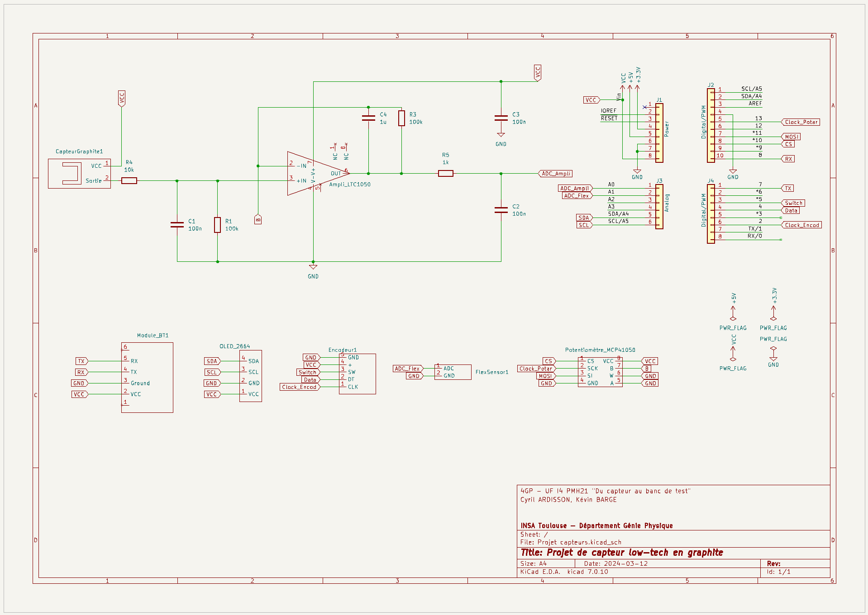Click the R4 10k resistor symbol

(129, 180)
